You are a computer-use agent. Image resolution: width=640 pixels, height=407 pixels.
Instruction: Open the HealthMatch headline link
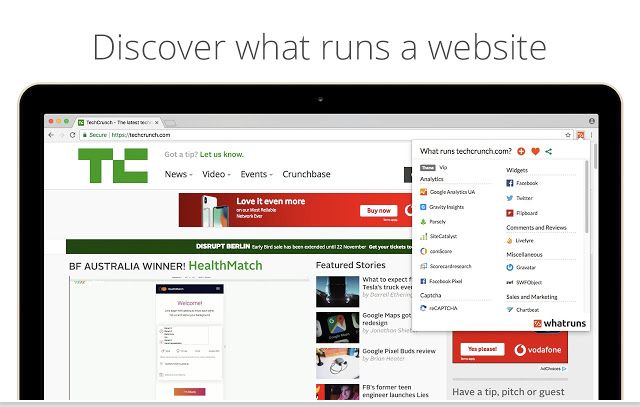tap(226, 266)
